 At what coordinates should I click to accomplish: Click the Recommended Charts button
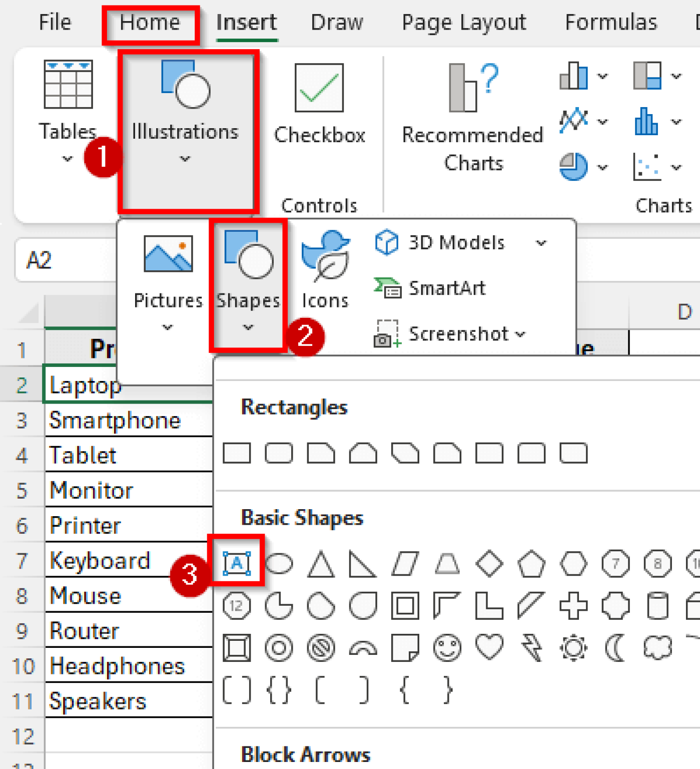point(473,115)
